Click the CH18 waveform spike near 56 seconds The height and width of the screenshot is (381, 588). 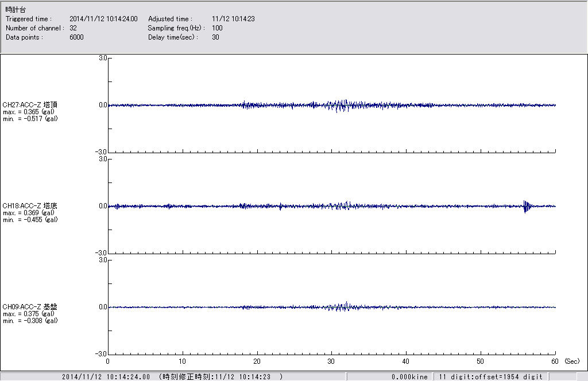pos(525,207)
